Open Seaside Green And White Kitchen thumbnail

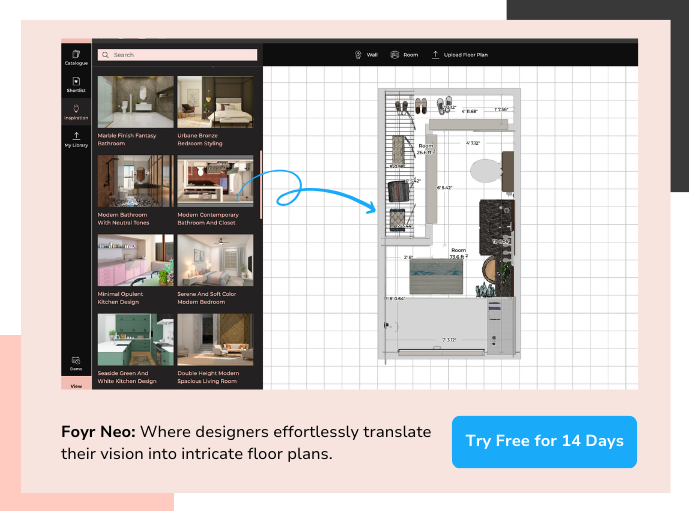(x=136, y=339)
